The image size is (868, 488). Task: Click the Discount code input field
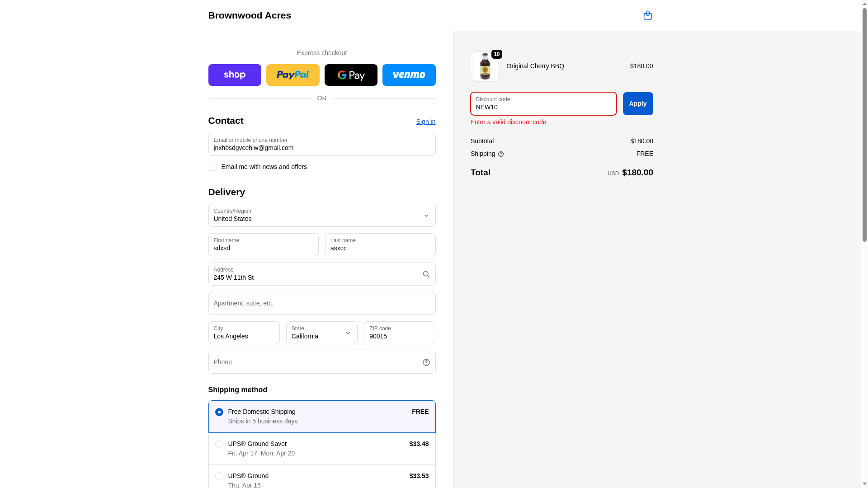[x=543, y=104]
